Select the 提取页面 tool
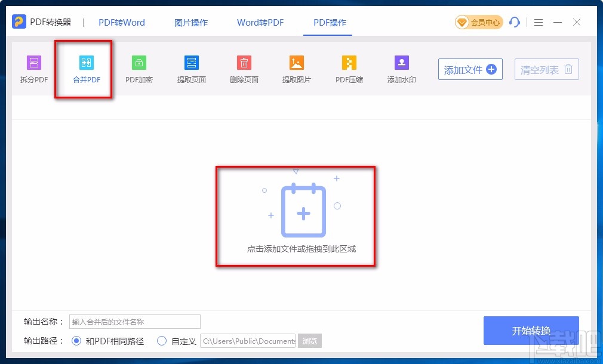This screenshot has width=603, height=364. (191, 69)
